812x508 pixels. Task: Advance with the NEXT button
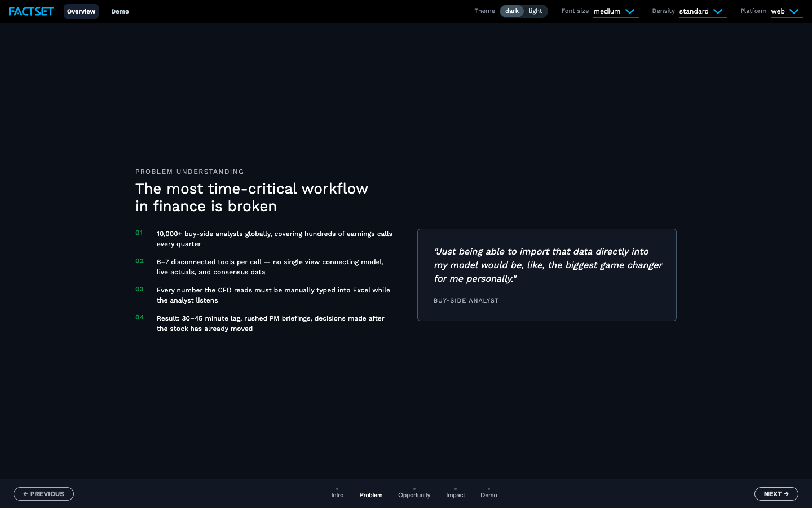[x=776, y=494]
